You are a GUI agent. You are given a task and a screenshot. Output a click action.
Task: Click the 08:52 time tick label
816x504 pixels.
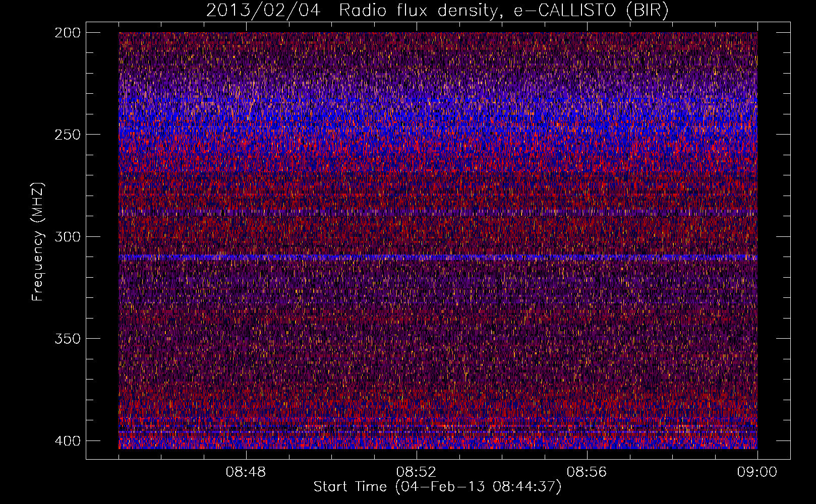[416, 472]
